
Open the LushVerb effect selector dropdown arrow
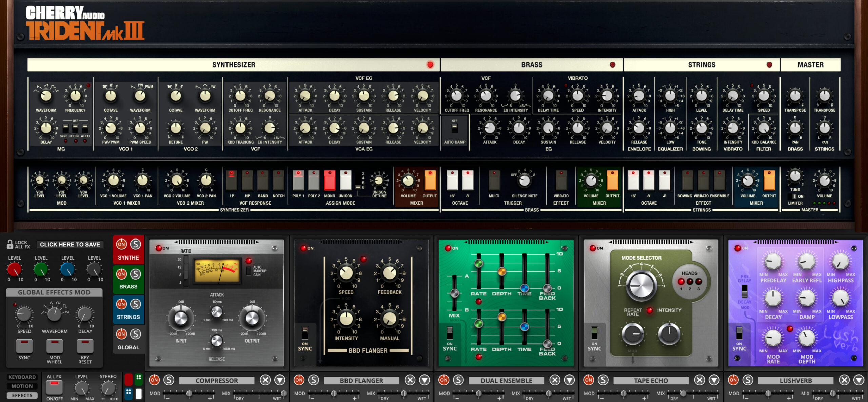click(x=858, y=380)
